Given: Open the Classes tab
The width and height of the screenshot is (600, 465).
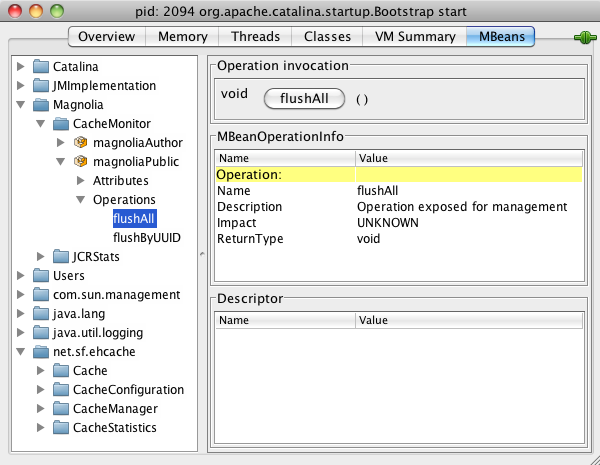Looking at the screenshot, I should click(x=327, y=37).
